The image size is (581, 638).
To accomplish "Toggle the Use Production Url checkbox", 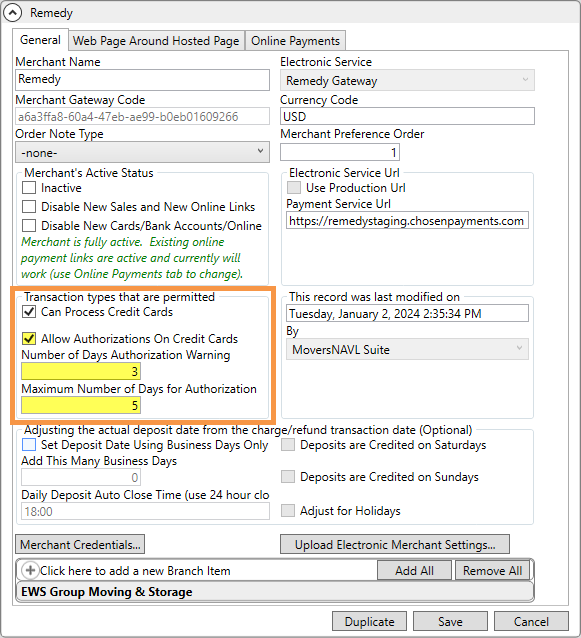I will [x=294, y=188].
